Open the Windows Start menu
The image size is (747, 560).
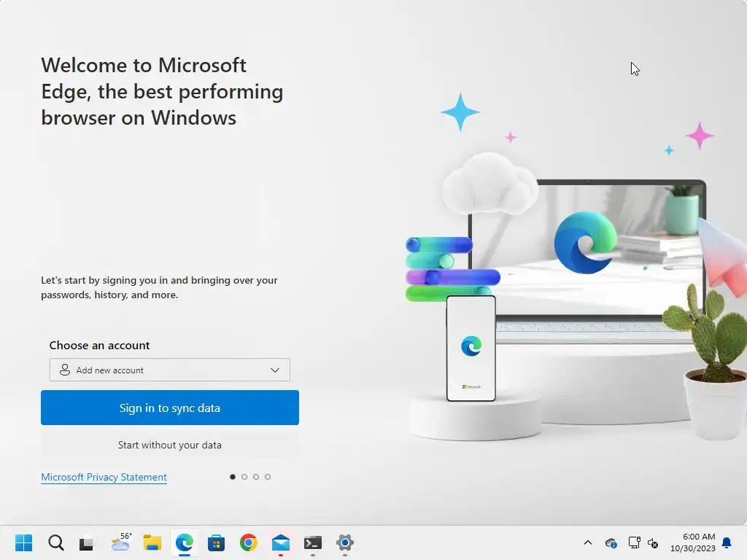pyautogui.click(x=24, y=542)
